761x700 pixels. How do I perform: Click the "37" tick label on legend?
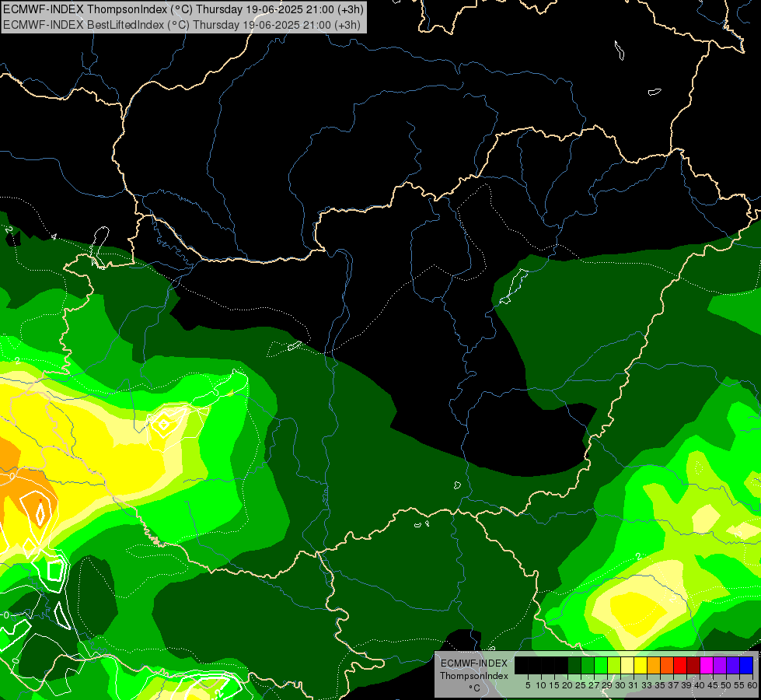click(x=674, y=685)
